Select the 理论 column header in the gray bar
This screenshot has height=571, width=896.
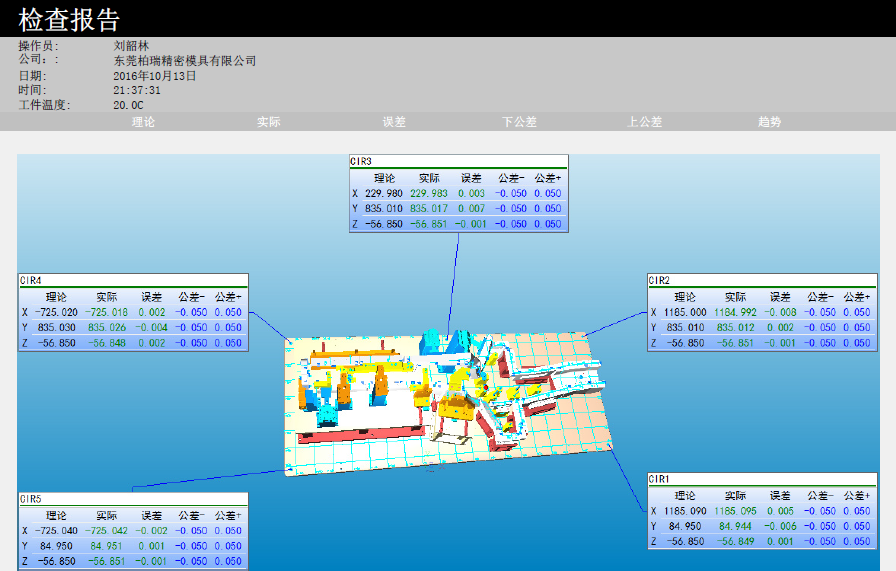click(144, 122)
